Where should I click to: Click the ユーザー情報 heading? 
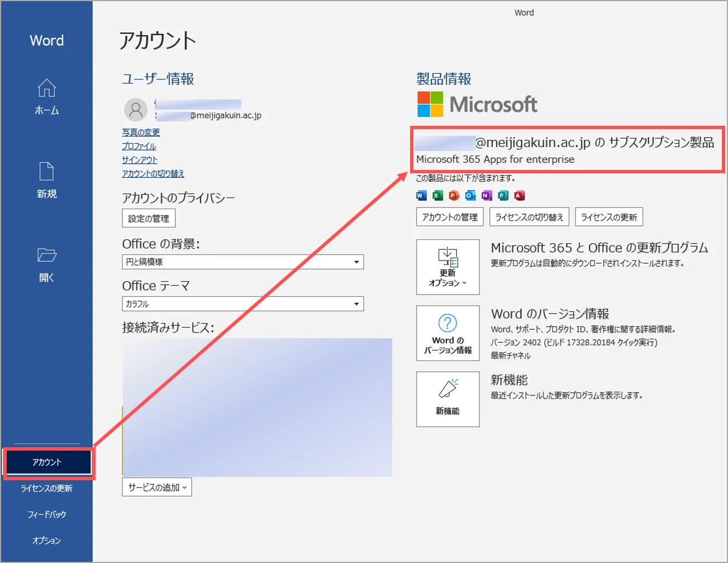coord(158,79)
